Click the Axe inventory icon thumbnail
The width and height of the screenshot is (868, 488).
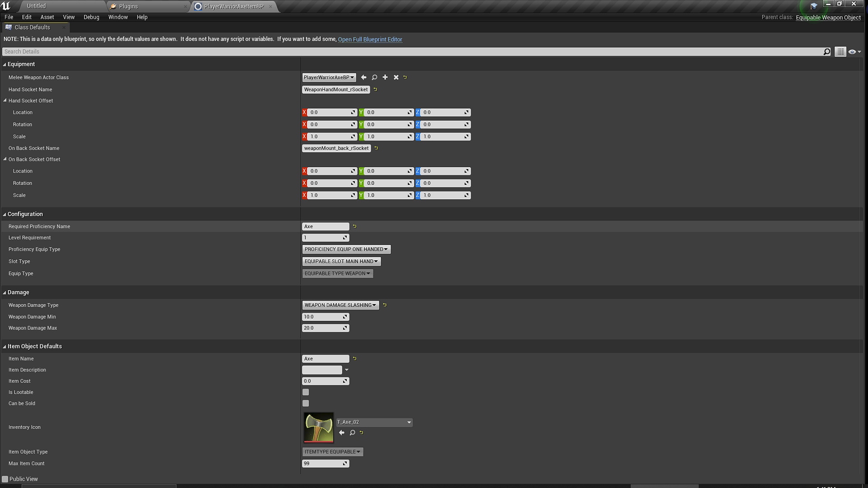[318, 427]
